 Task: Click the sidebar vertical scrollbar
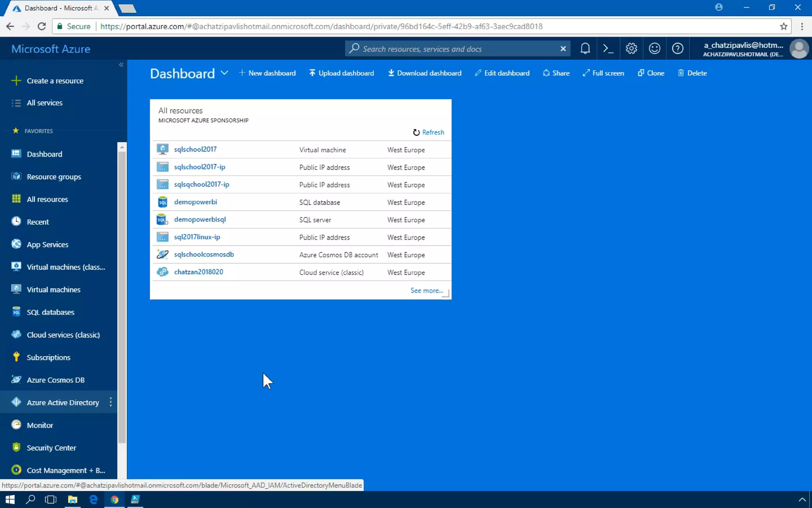click(x=122, y=298)
